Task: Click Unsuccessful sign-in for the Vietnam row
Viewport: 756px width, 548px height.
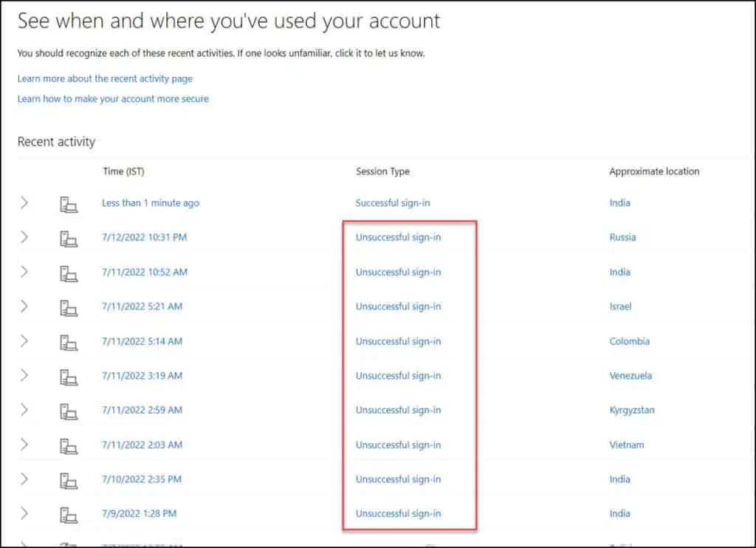Action: (398, 445)
